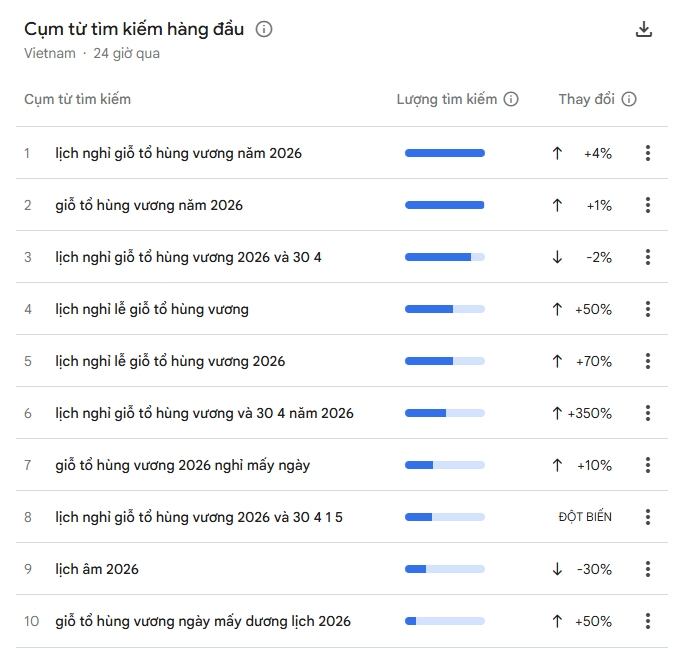Open query lịch nghỉ giỗ tổ hùng vương 2026 và 30 4
Screen dimensions: 677x649
[x=188, y=257]
